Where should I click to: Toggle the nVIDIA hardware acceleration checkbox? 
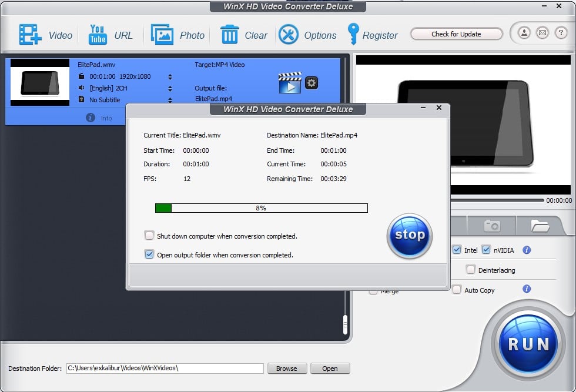pos(486,250)
